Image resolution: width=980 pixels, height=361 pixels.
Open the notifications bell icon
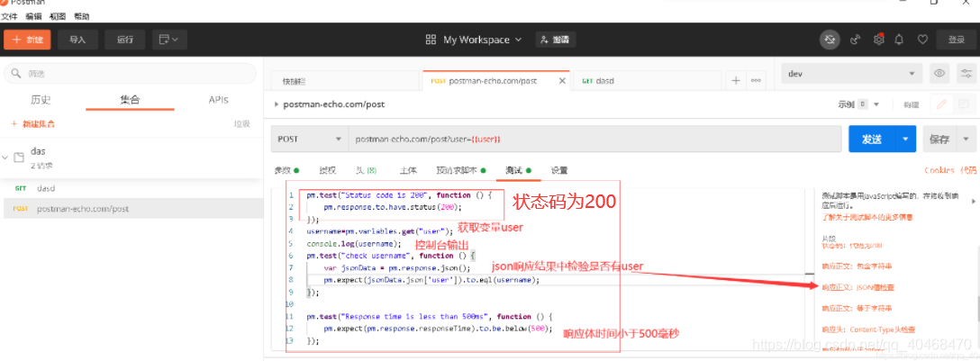pyautogui.click(x=899, y=40)
